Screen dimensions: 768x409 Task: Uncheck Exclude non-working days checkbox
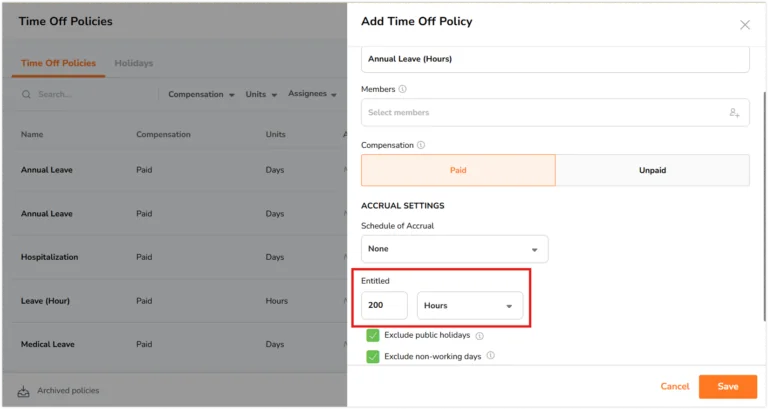click(x=373, y=357)
